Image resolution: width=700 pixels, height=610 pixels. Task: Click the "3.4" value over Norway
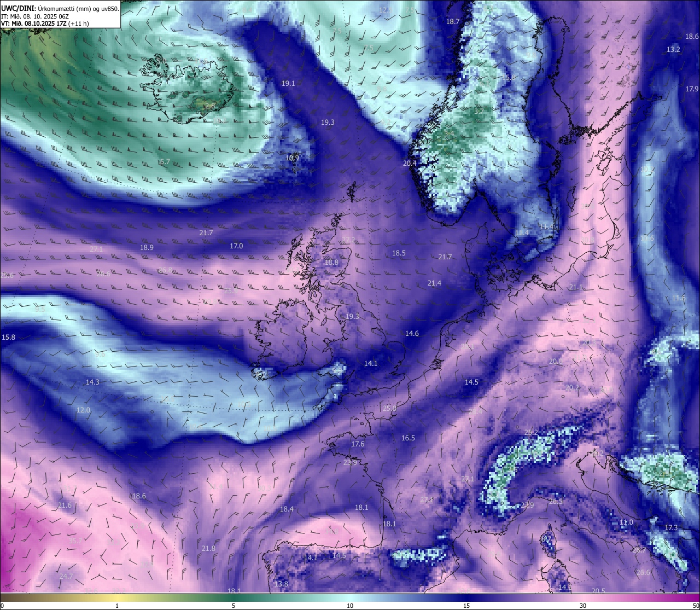[x=449, y=134]
